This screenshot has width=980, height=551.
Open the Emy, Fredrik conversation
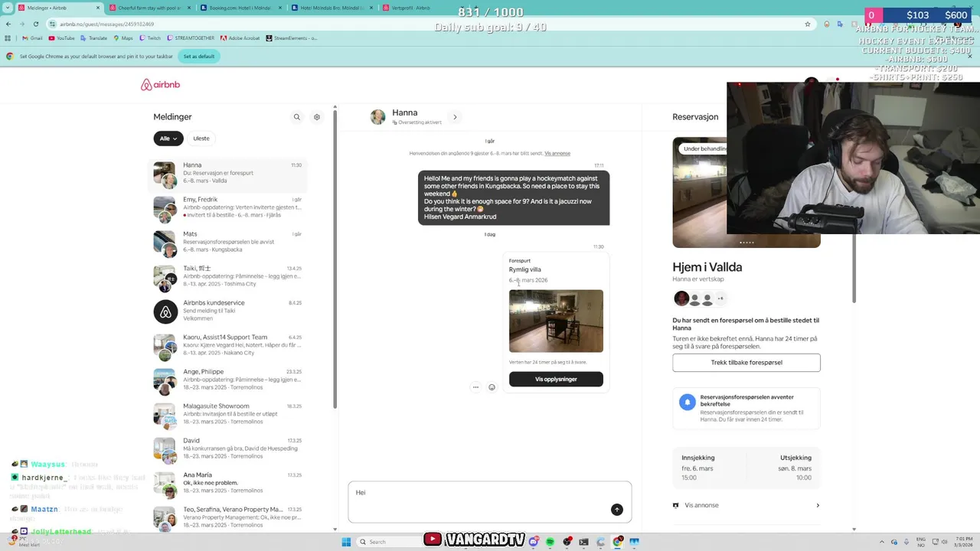click(227, 208)
